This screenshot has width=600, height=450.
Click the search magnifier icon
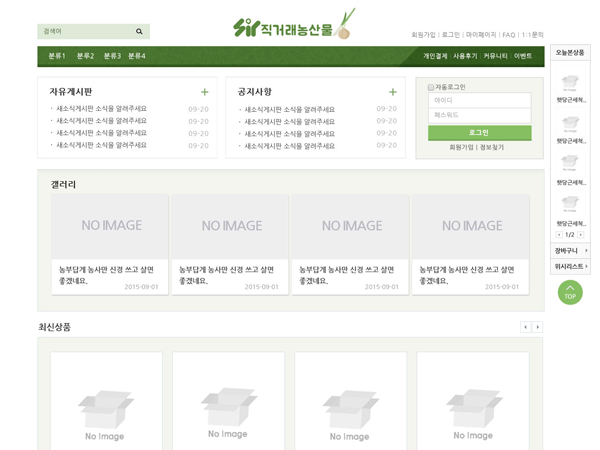click(x=139, y=32)
